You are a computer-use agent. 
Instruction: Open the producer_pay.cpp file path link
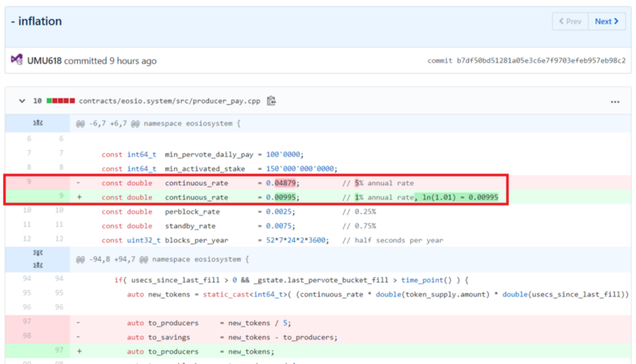(170, 102)
